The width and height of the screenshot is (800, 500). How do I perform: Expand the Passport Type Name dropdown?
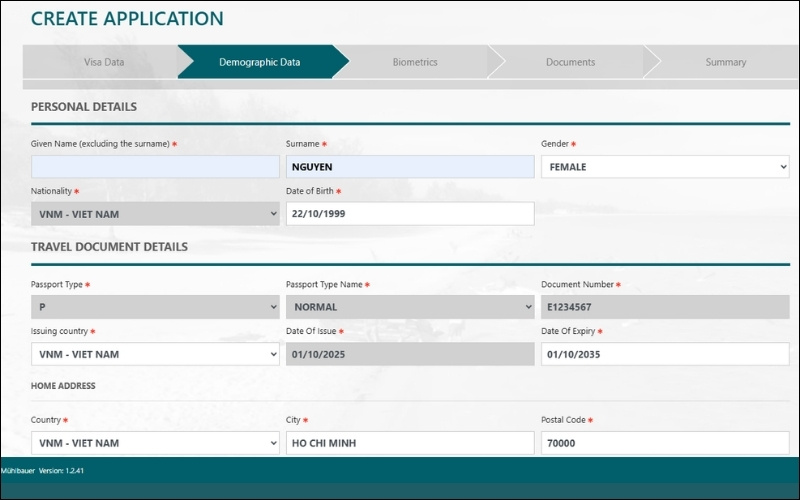pyautogui.click(x=410, y=307)
